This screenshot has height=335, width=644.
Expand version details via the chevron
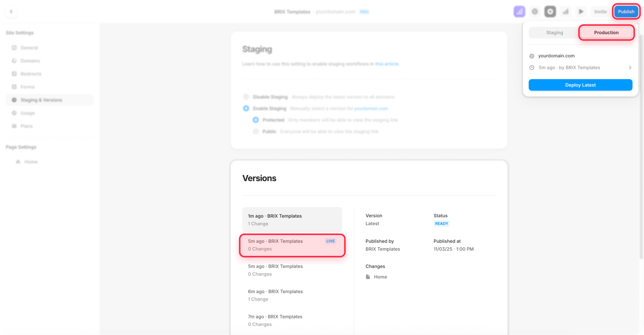coord(630,67)
